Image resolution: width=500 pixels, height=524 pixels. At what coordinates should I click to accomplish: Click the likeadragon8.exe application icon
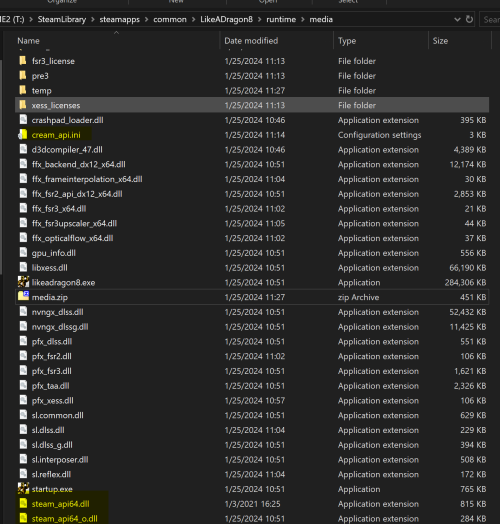(x=23, y=282)
